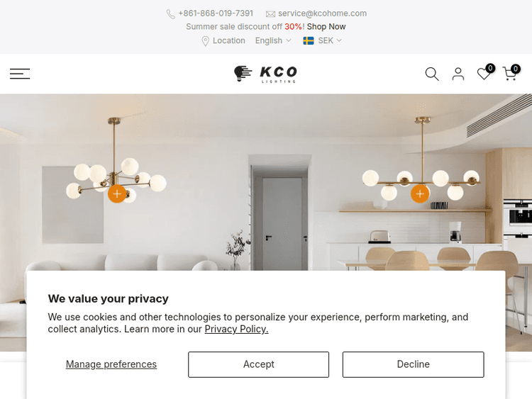Click the envelope email icon
Screen dimensions: 532x399
point(270,14)
